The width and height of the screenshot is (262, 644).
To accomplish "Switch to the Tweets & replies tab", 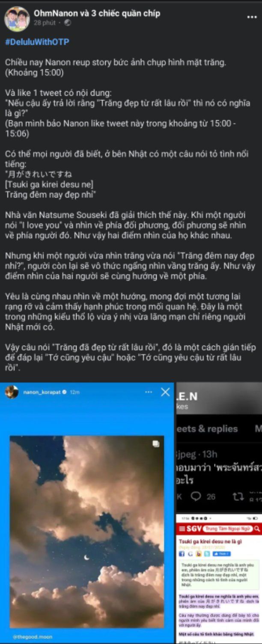I will coord(207,428).
